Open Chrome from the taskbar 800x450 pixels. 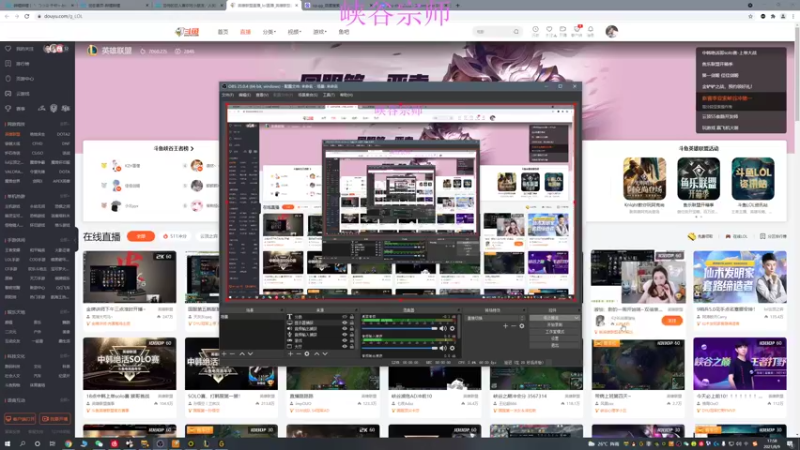point(68,444)
